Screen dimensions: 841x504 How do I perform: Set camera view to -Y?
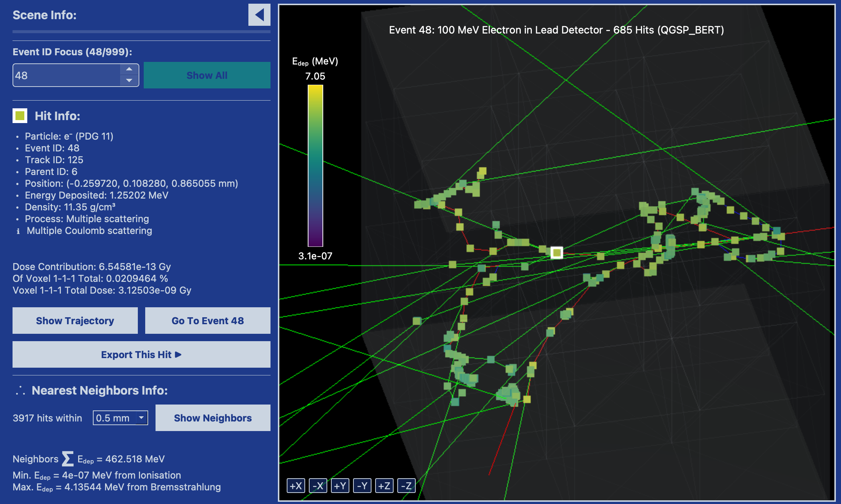(362, 486)
